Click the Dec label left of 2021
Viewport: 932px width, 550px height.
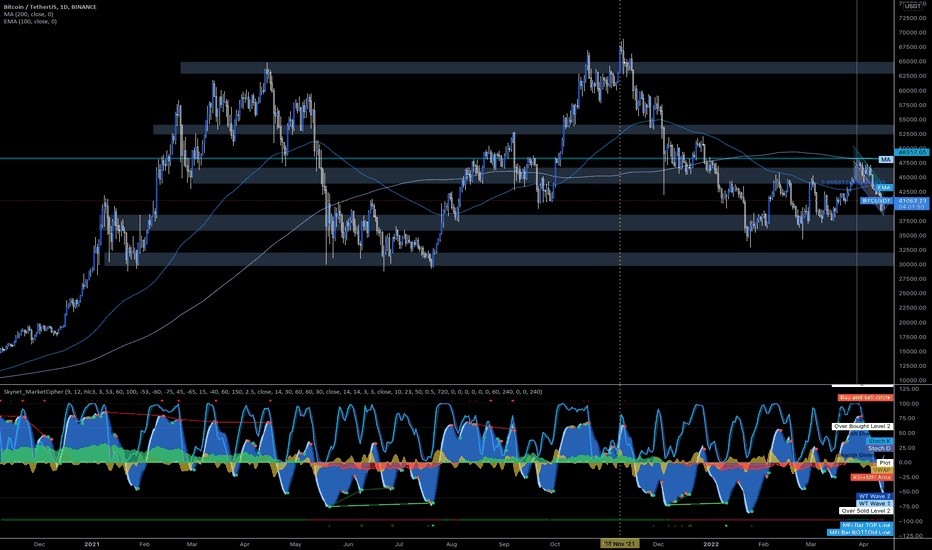coord(39,544)
